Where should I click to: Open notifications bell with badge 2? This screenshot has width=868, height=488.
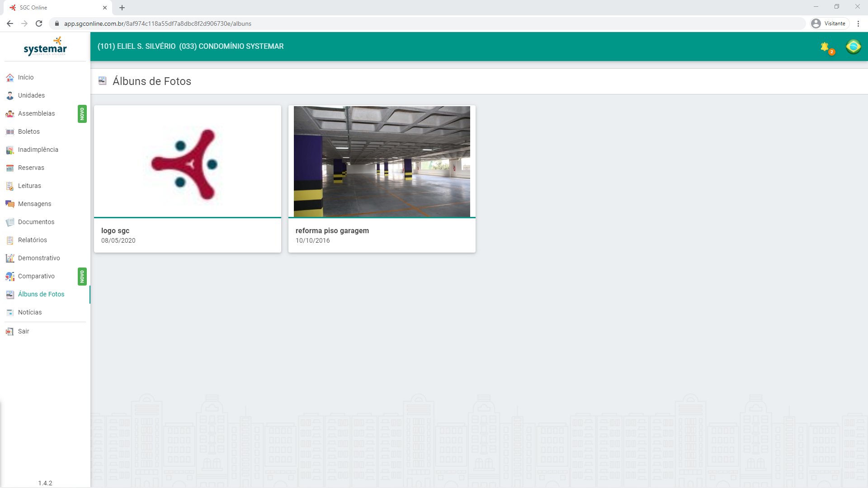click(827, 47)
